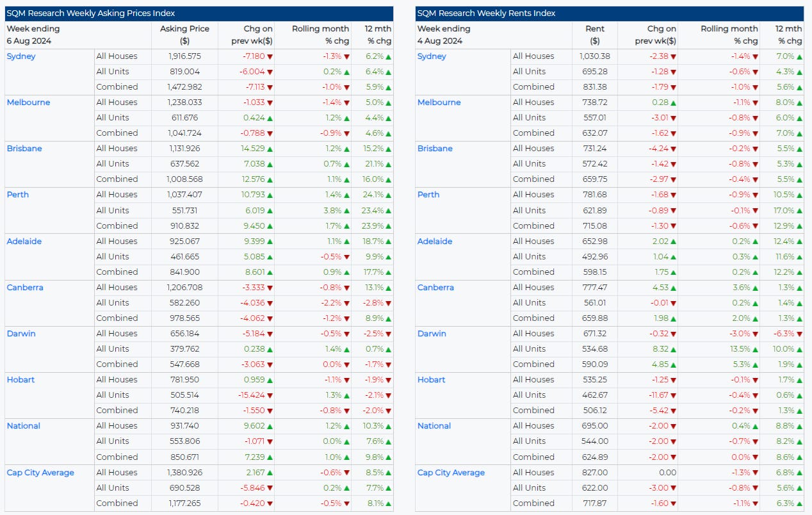The width and height of the screenshot is (812, 515).
Task: Select Canberra combined rent value 659.88
Action: (595, 318)
